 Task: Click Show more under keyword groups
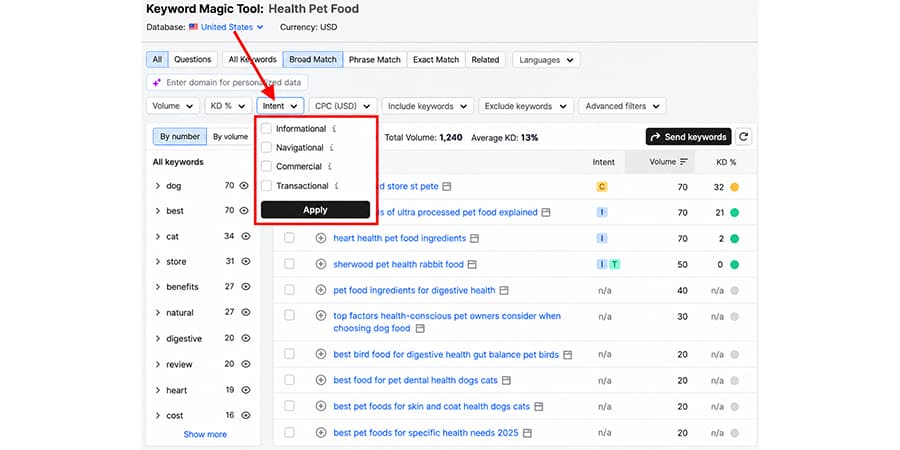pyautogui.click(x=205, y=435)
